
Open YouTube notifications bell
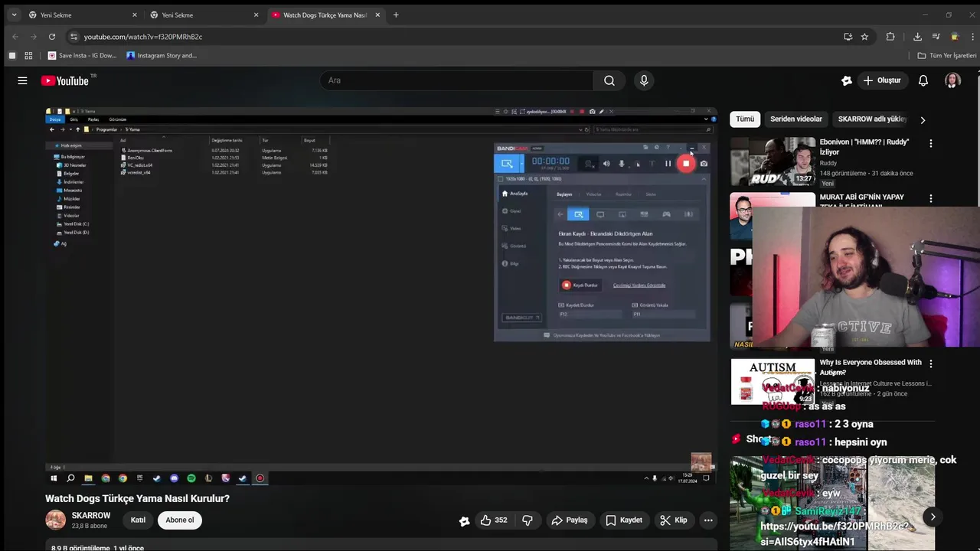[x=923, y=80]
